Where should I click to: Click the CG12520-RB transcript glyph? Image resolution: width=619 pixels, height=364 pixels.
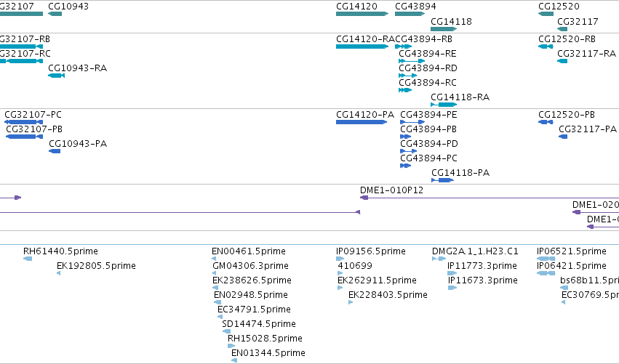[x=546, y=46]
